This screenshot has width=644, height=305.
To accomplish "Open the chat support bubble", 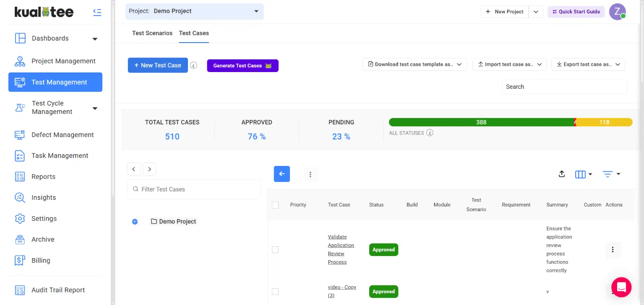I will pyautogui.click(x=621, y=287).
